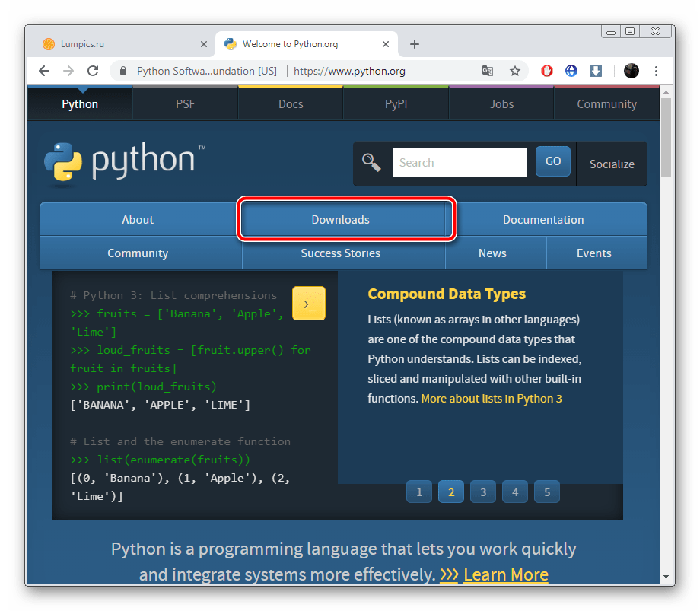The image size is (700, 611).
Task: Go back using the browser arrow
Action: [x=44, y=71]
